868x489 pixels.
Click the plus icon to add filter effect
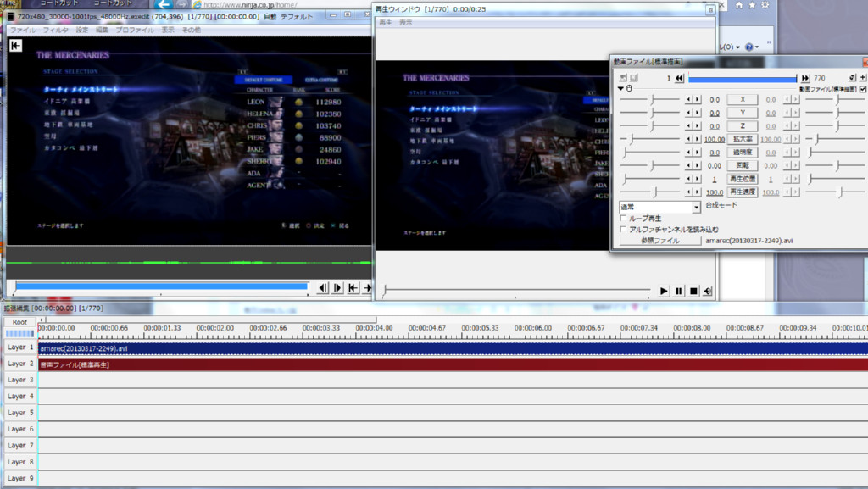coord(862,78)
